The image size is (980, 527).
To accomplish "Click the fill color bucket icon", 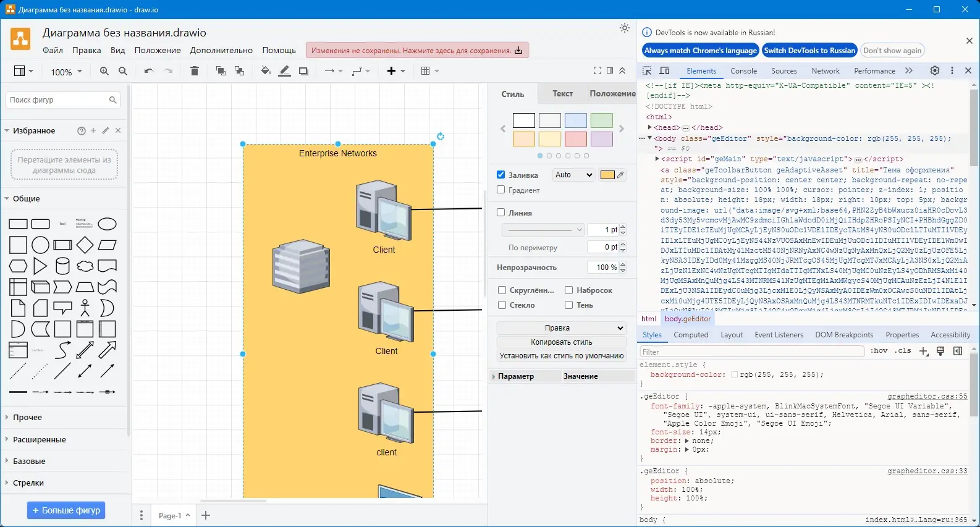I will coord(266,71).
